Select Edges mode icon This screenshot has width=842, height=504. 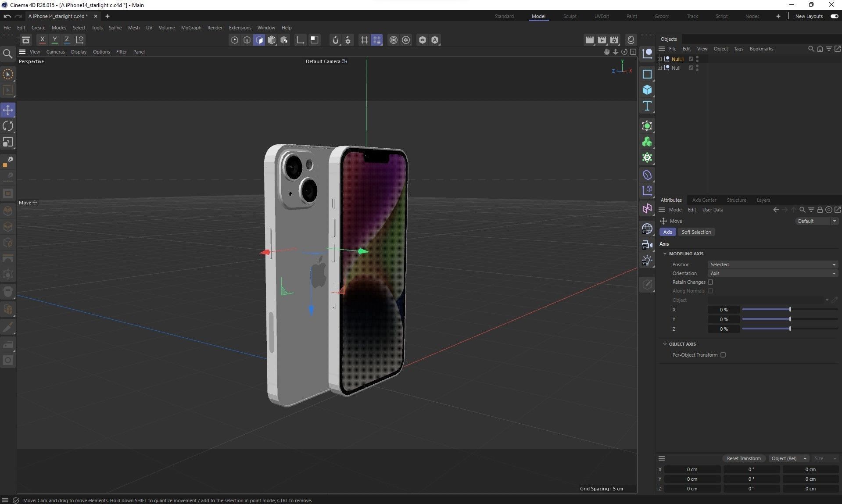tap(247, 40)
